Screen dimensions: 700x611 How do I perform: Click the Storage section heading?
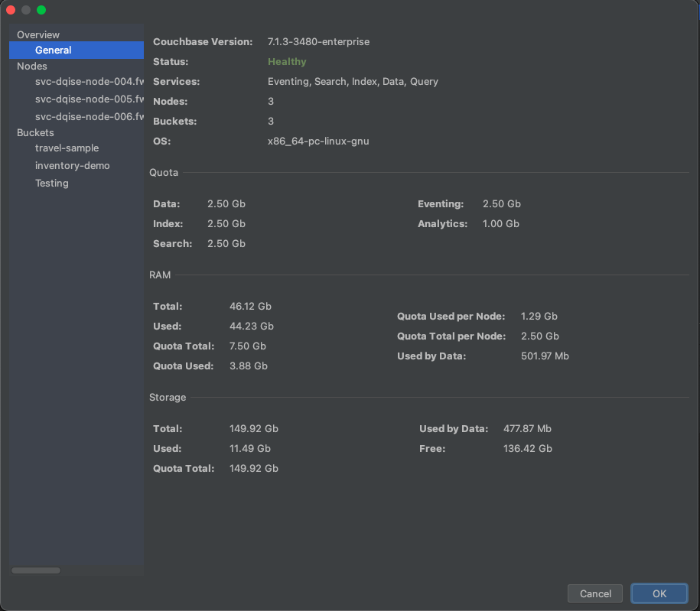point(168,397)
